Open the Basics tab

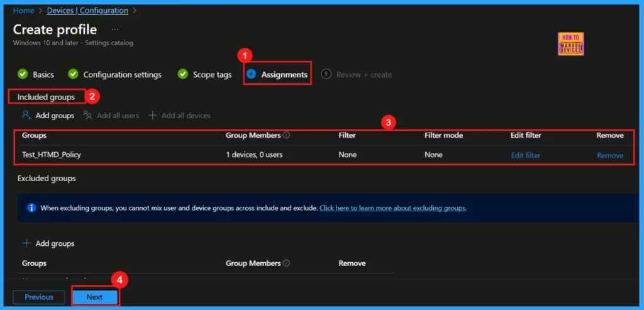pos(43,75)
